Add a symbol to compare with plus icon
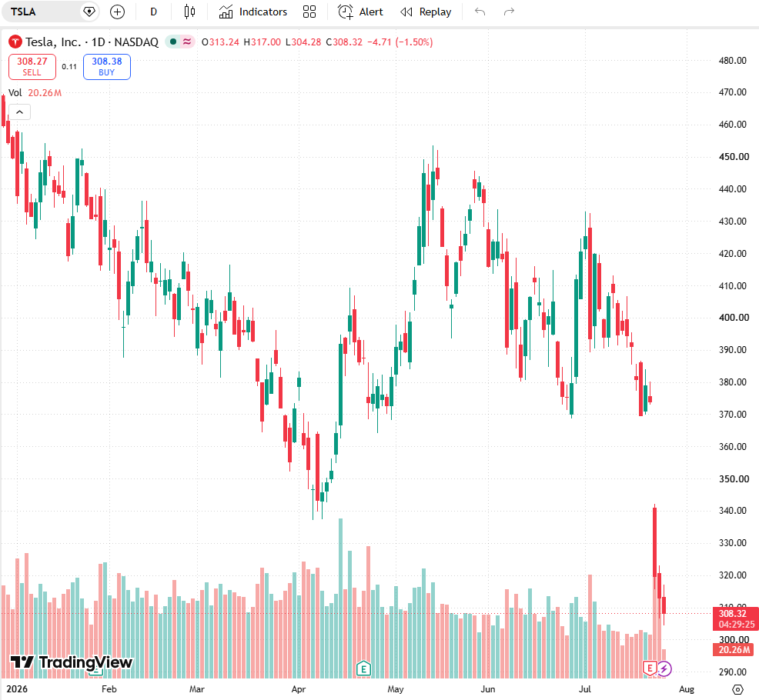This screenshot has width=759, height=700. click(x=117, y=12)
